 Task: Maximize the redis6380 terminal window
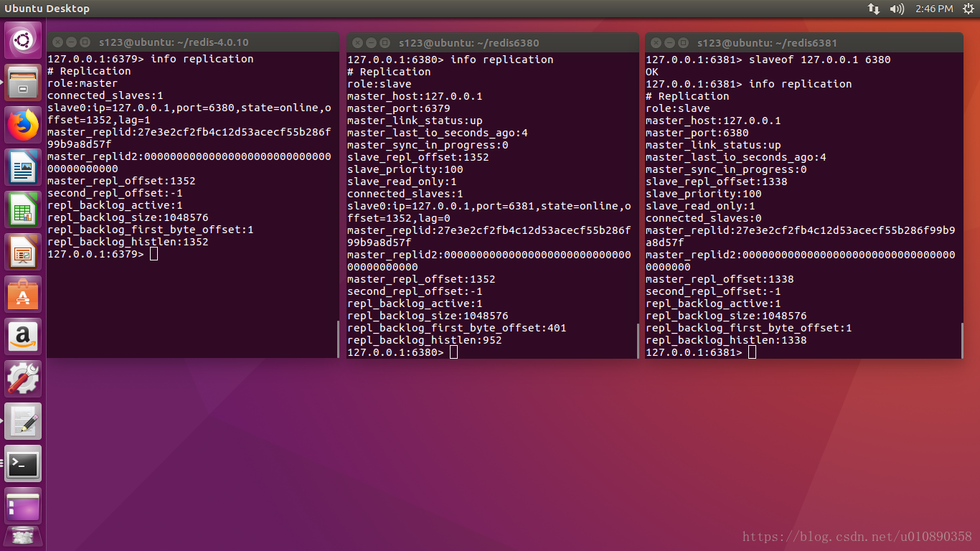385,42
